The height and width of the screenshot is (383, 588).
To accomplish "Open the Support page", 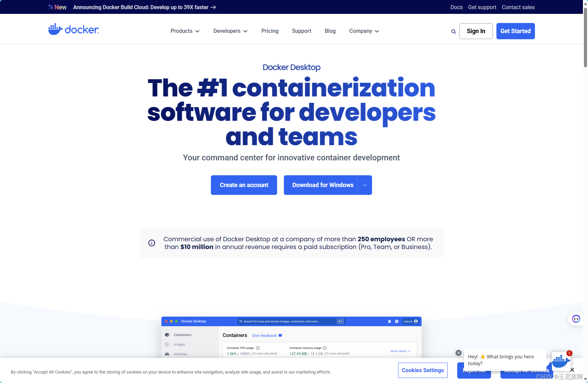I will pos(301,31).
